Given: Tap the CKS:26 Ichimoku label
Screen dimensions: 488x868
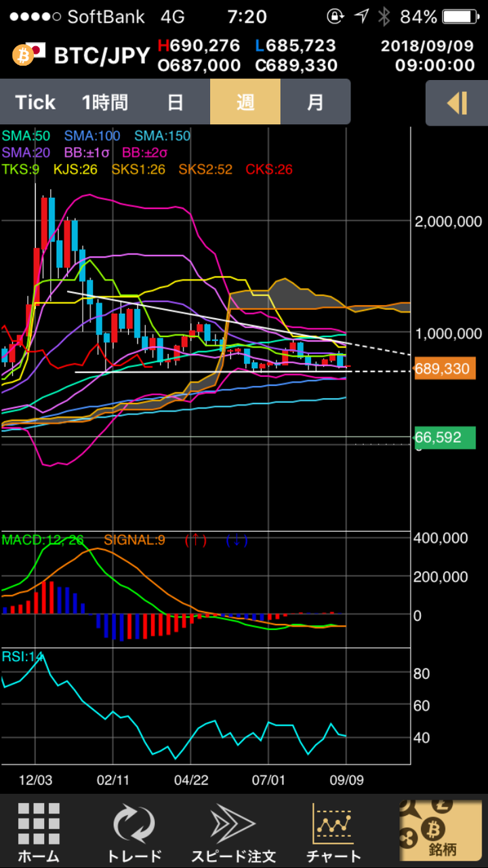Looking at the screenshot, I should point(269,170).
